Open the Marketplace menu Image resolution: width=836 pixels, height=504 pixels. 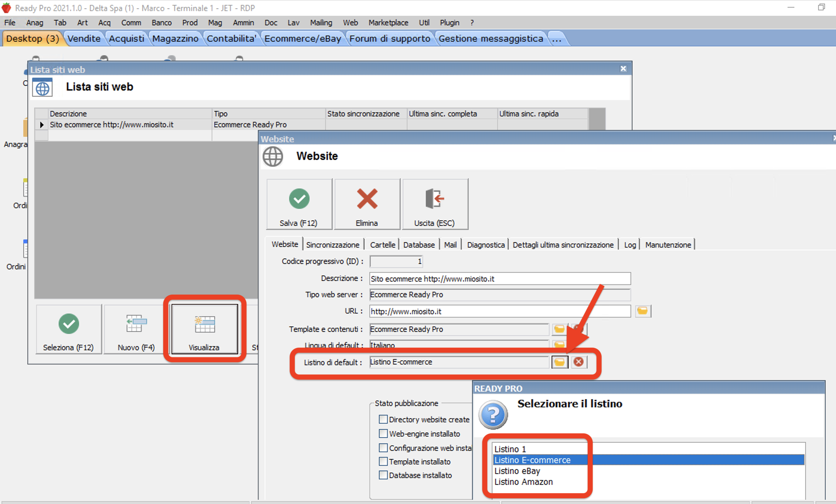pos(388,22)
